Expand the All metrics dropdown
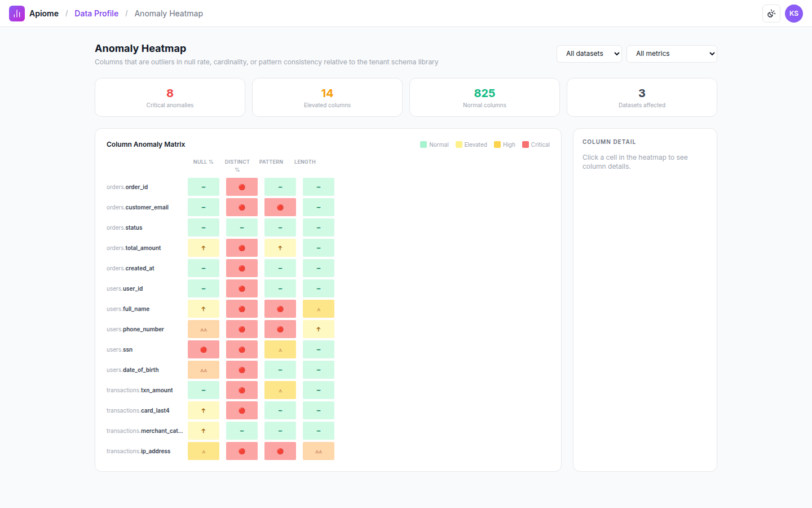Screen dimensions: 812x508 (x=672, y=54)
